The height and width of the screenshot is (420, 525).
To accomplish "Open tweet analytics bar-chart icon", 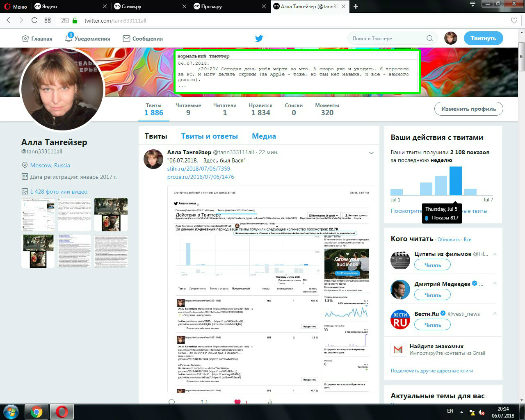I will 270,402.
